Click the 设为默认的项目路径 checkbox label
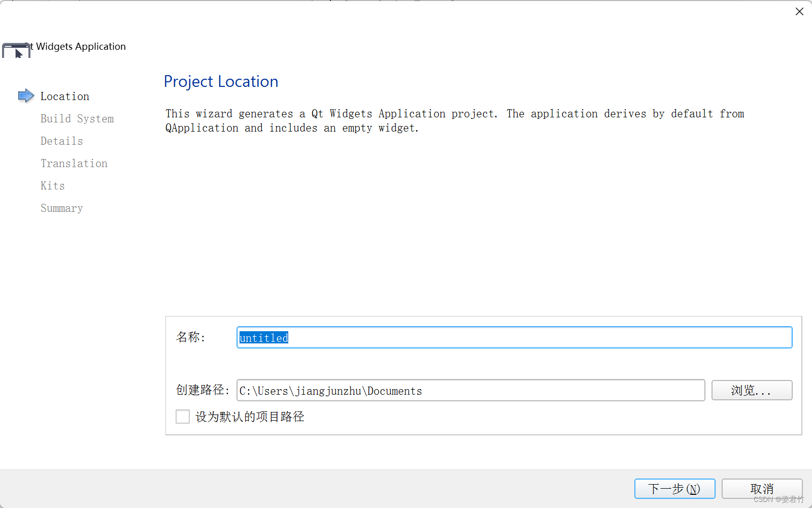812x508 pixels. coord(250,417)
